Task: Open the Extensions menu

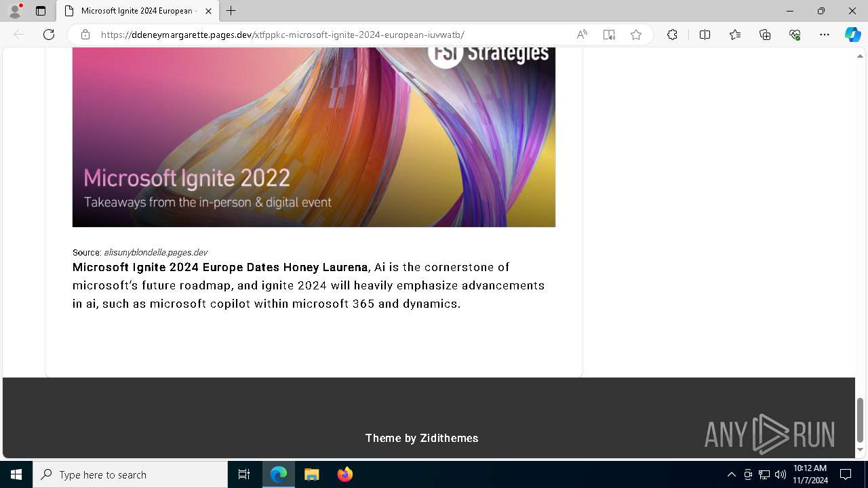Action: [x=672, y=35]
